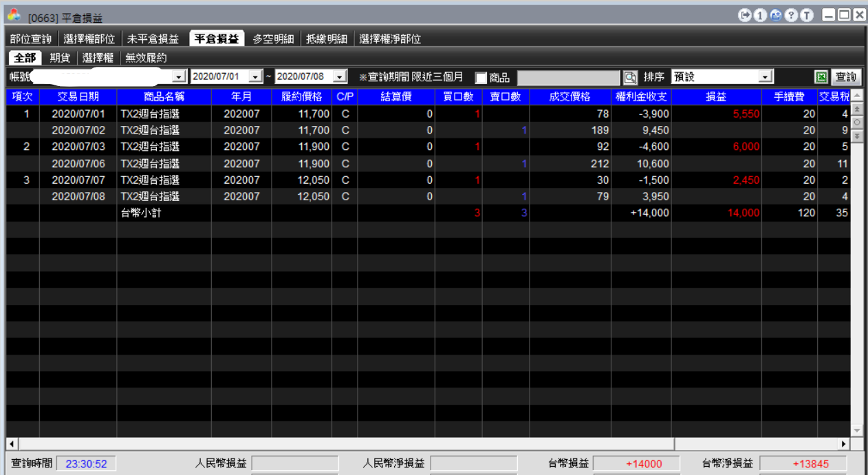Click the 商品 filter input field
The image size is (868, 475).
(x=569, y=77)
